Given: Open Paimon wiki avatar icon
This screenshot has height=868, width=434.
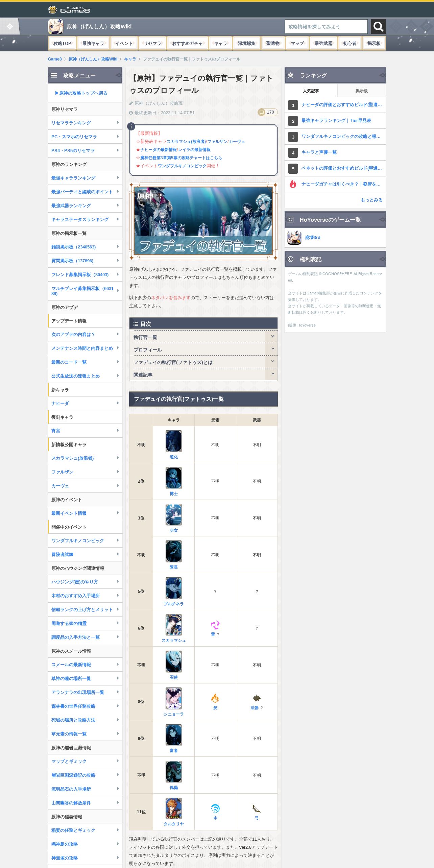Looking at the screenshot, I should click(55, 26).
